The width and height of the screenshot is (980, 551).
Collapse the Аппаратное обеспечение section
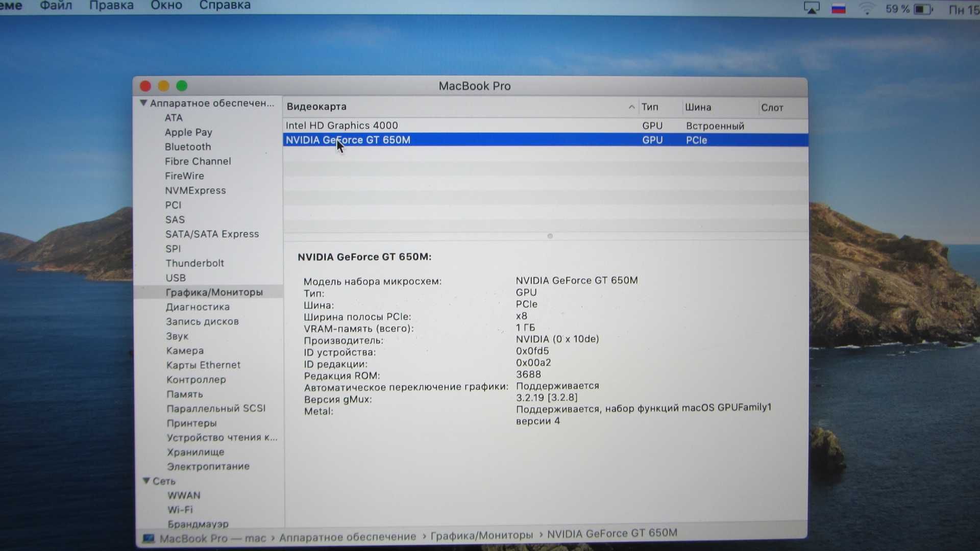[x=143, y=103]
